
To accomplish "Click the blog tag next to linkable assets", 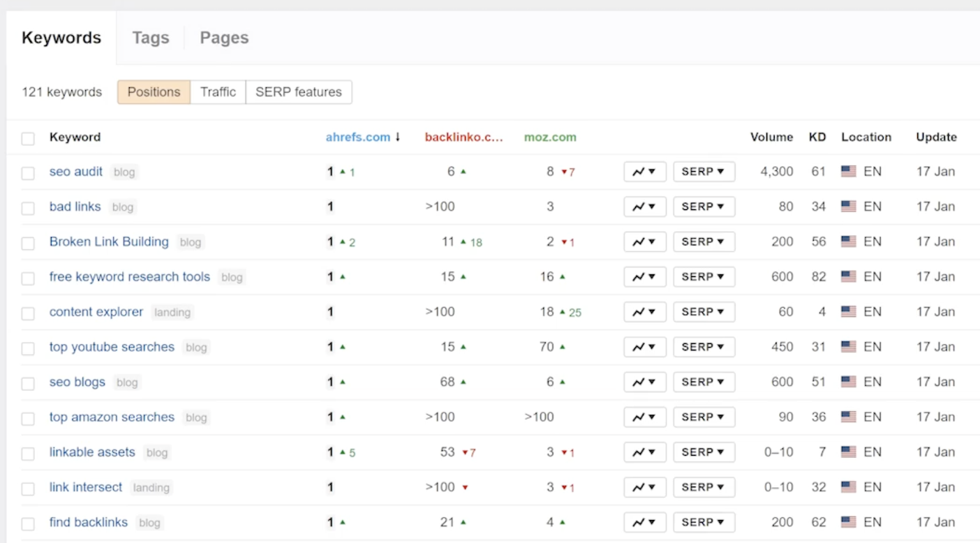I will (157, 453).
